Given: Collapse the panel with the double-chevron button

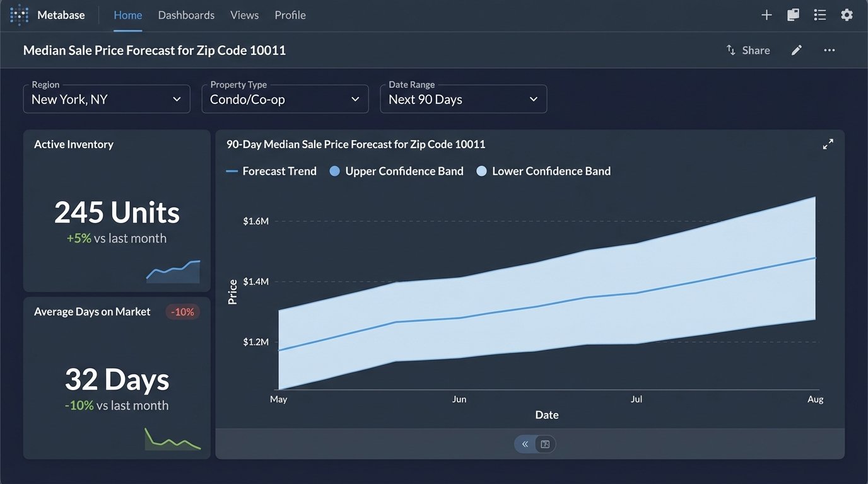Looking at the screenshot, I should pyautogui.click(x=524, y=444).
